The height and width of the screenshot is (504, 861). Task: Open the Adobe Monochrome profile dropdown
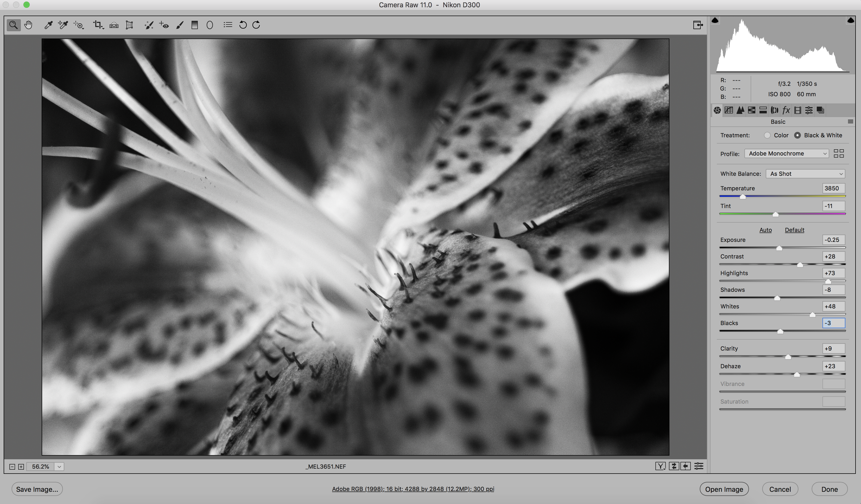click(787, 154)
